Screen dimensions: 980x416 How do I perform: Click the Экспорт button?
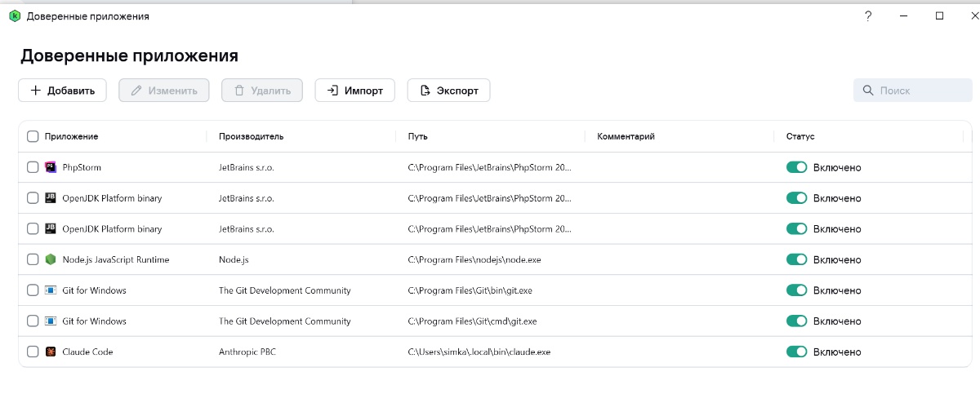pos(448,91)
